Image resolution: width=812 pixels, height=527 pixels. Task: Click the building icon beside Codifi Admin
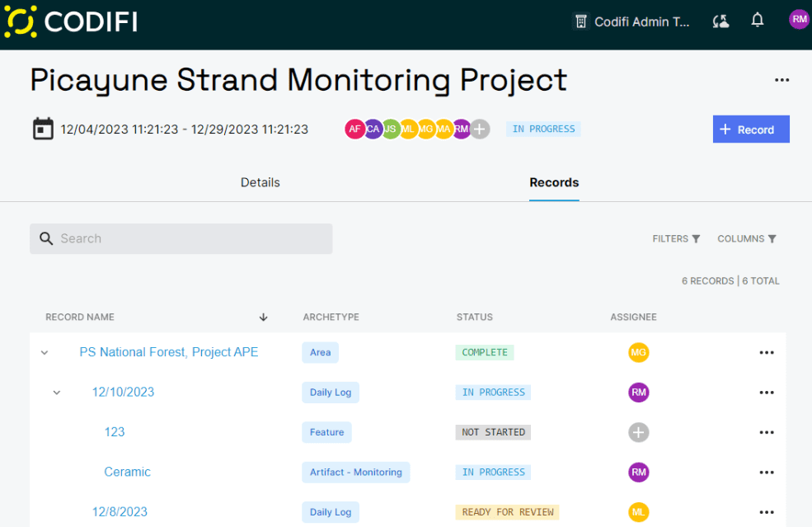pyautogui.click(x=581, y=21)
